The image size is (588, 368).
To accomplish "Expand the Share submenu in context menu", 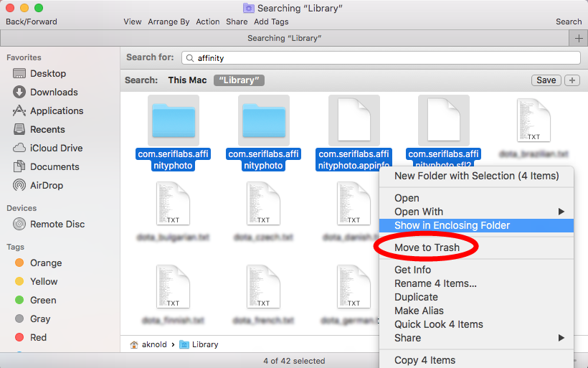I will pyautogui.click(x=561, y=338).
